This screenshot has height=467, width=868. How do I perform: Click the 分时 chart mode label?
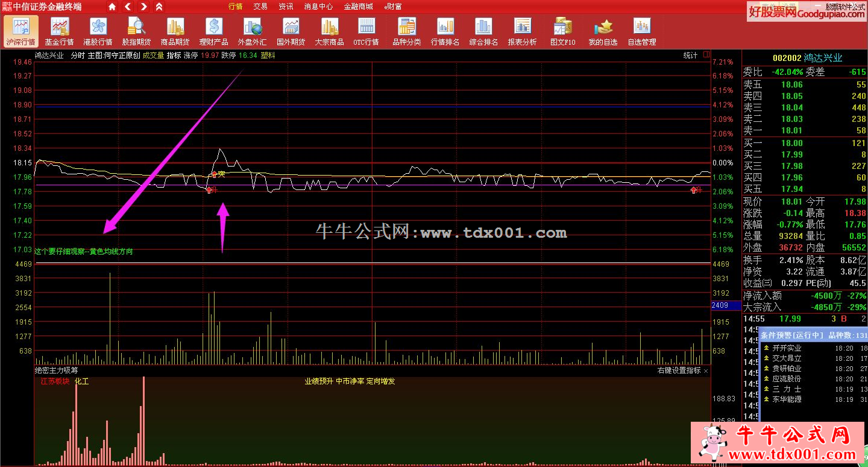(78, 55)
